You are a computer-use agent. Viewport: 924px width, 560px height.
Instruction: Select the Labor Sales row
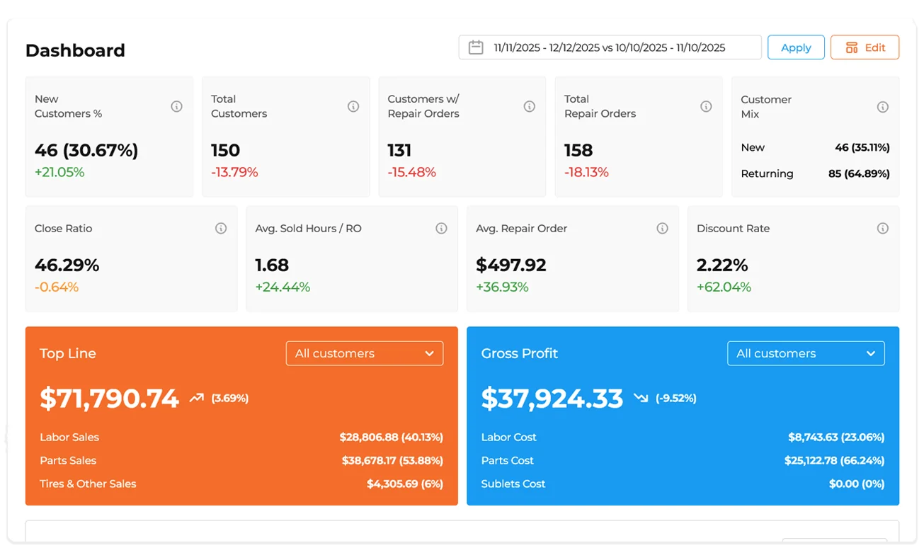coord(241,438)
